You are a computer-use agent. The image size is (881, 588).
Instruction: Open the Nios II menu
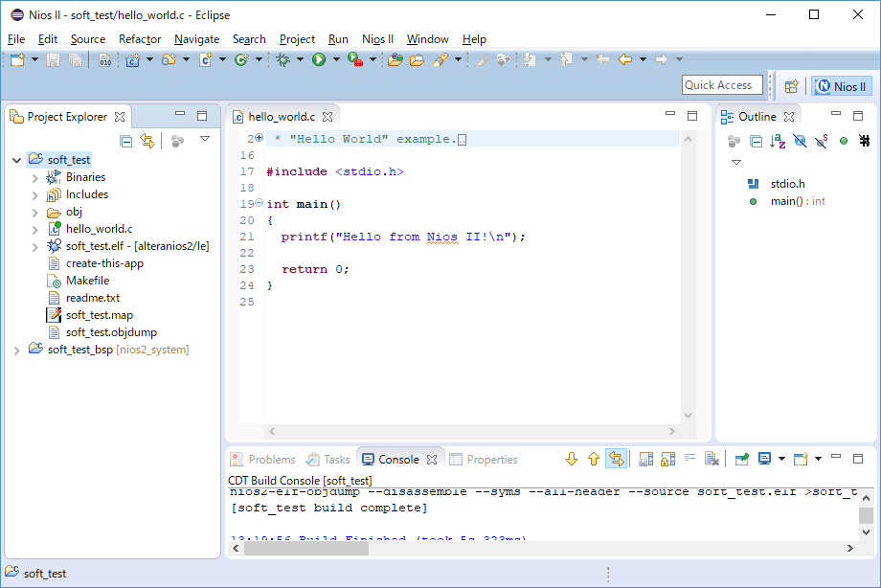coord(377,39)
